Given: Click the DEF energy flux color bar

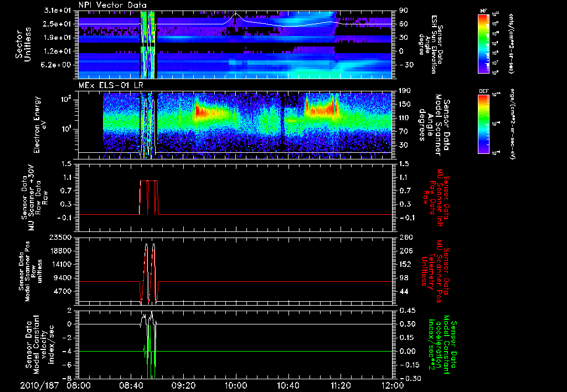Looking at the screenshot, I should click(x=484, y=124).
